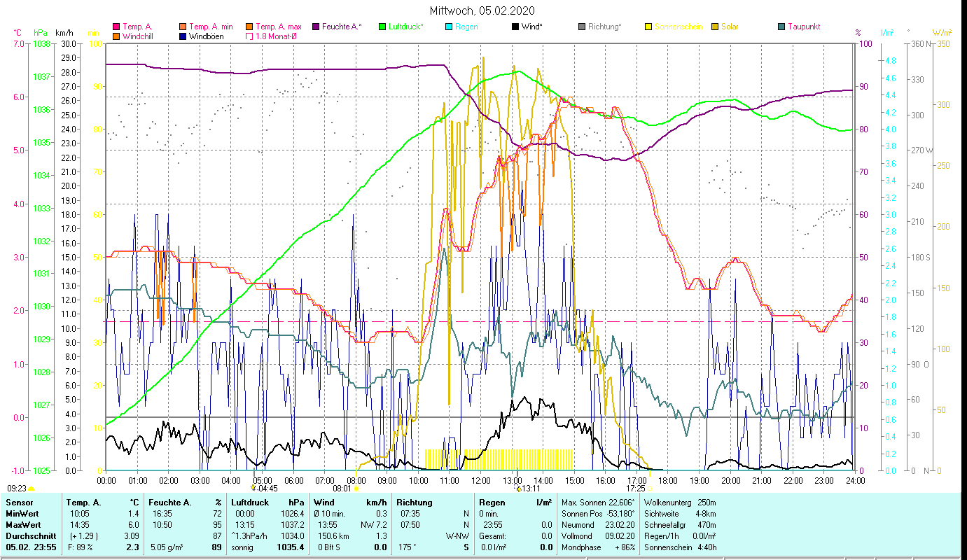Toggle the 1.8 Monat-Ø legend box
Viewport: 967px width, 560px height.
(249, 36)
